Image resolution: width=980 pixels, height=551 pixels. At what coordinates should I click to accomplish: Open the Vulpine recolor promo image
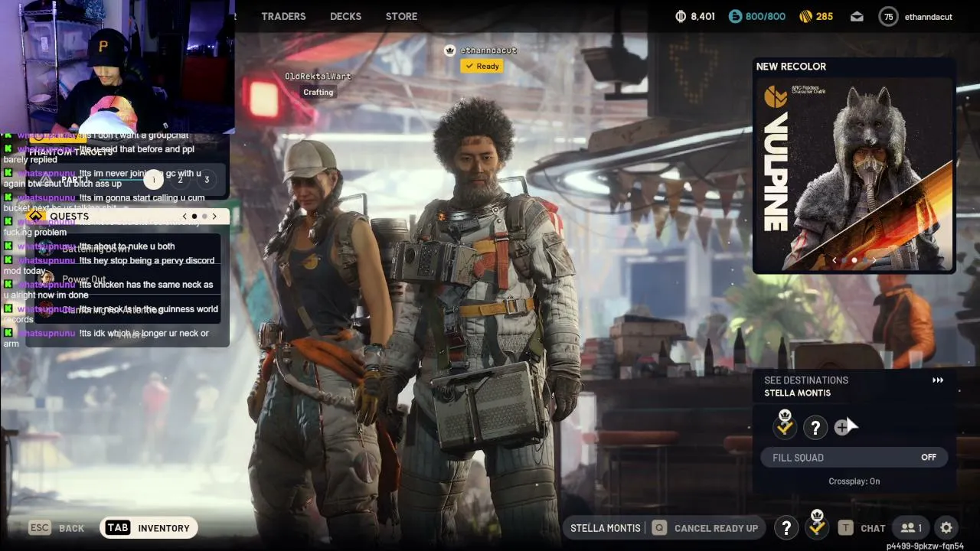tap(854, 173)
